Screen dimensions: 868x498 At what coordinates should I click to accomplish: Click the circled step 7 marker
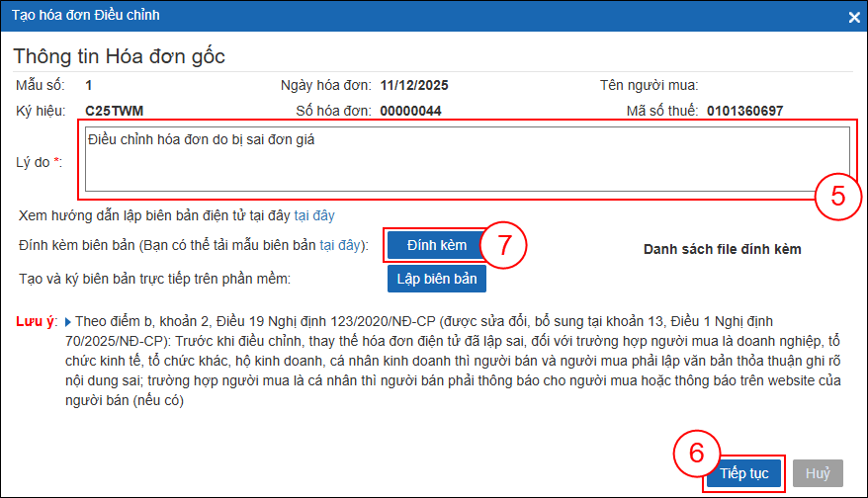(505, 244)
